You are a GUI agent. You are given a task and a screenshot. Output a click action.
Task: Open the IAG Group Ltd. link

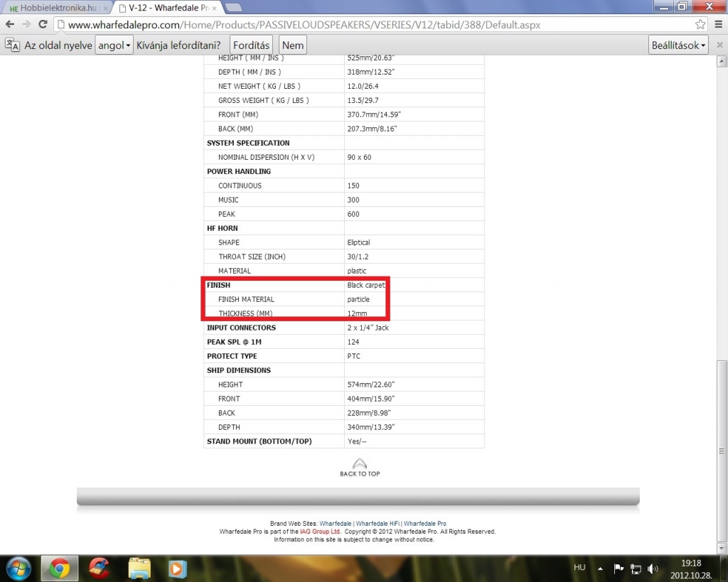pos(321,532)
